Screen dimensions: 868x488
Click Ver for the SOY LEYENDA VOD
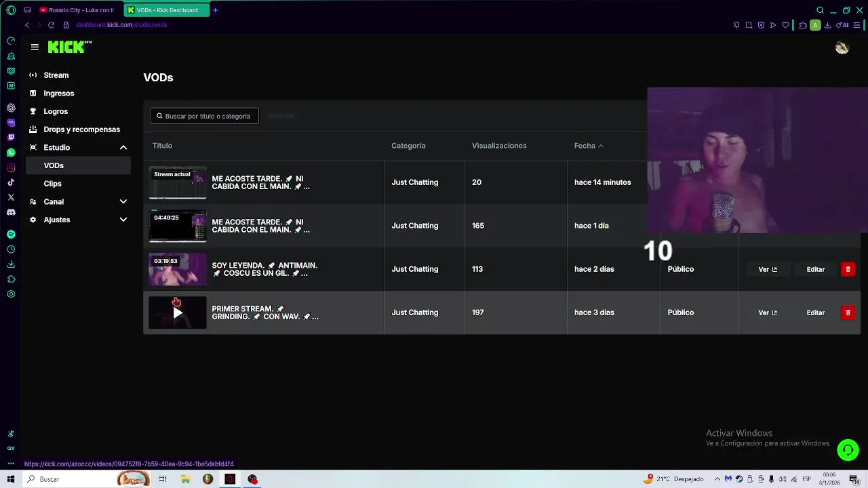[768, 269]
